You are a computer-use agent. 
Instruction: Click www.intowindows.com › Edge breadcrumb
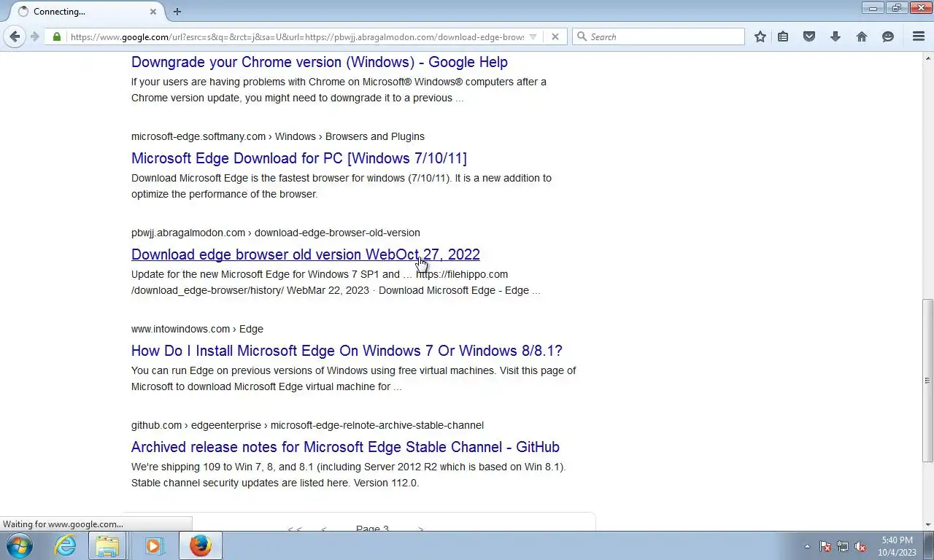point(197,329)
